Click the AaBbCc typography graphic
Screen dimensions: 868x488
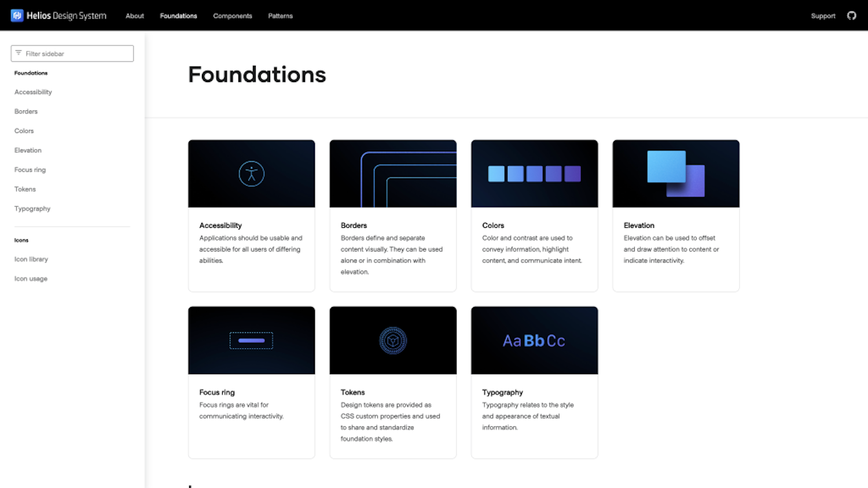pos(534,341)
